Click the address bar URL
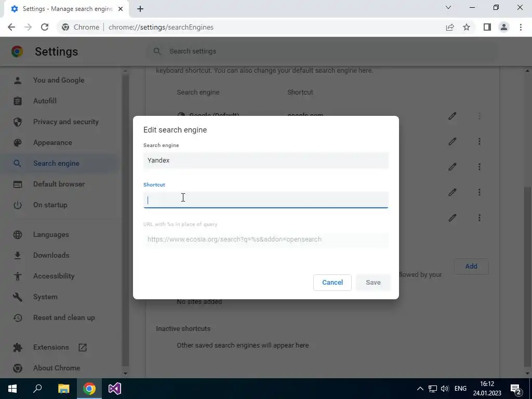The image size is (532, 399). coord(161,27)
